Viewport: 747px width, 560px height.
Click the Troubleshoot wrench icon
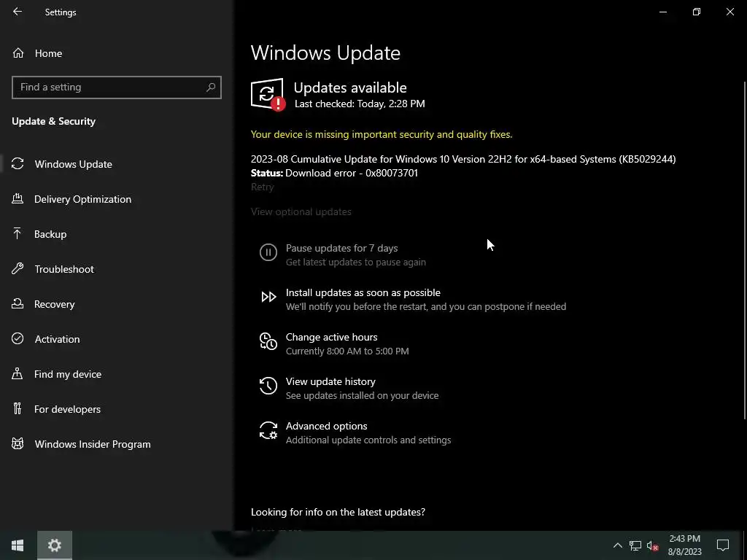point(18,269)
